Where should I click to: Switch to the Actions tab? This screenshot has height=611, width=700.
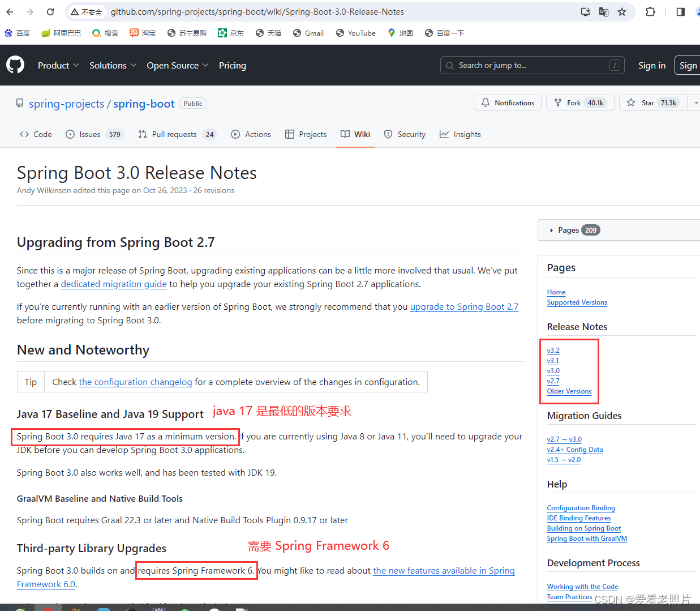(251, 134)
